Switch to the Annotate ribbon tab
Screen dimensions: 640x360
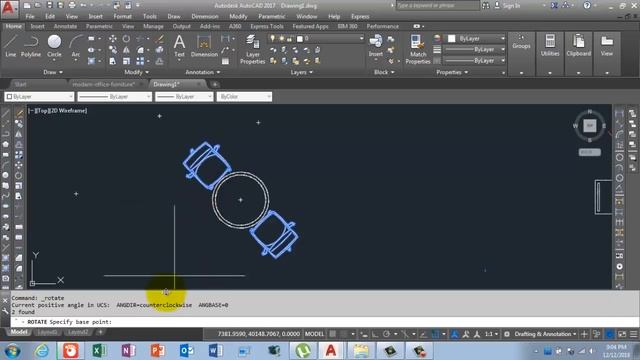[65, 26]
